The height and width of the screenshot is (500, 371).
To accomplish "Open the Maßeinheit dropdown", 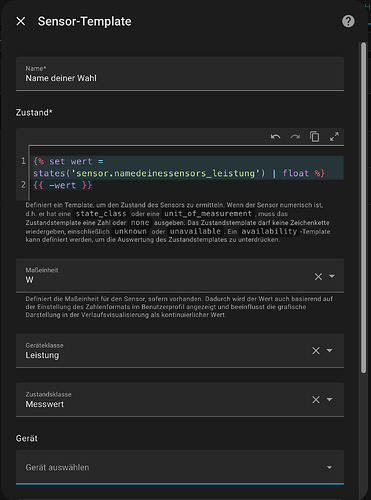I will (x=332, y=276).
